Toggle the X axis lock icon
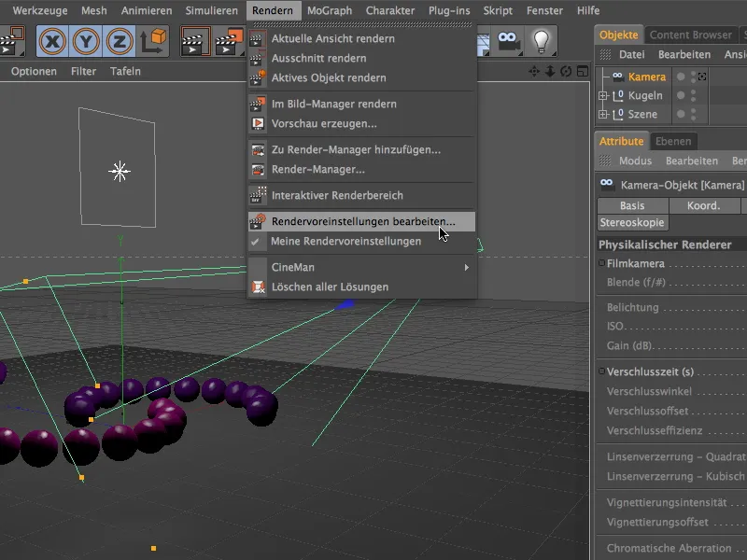Image resolution: width=747 pixels, height=560 pixels. (52, 41)
